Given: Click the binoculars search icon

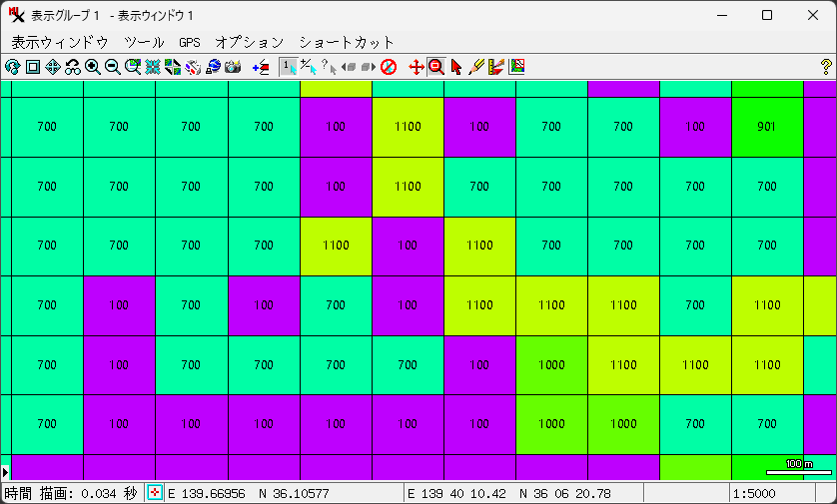Looking at the screenshot, I should (x=73, y=67).
